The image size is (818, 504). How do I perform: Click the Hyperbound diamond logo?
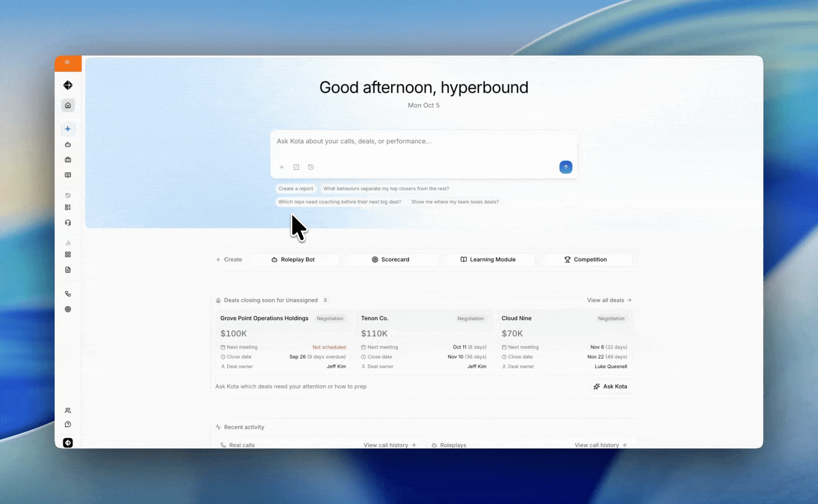(x=68, y=85)
